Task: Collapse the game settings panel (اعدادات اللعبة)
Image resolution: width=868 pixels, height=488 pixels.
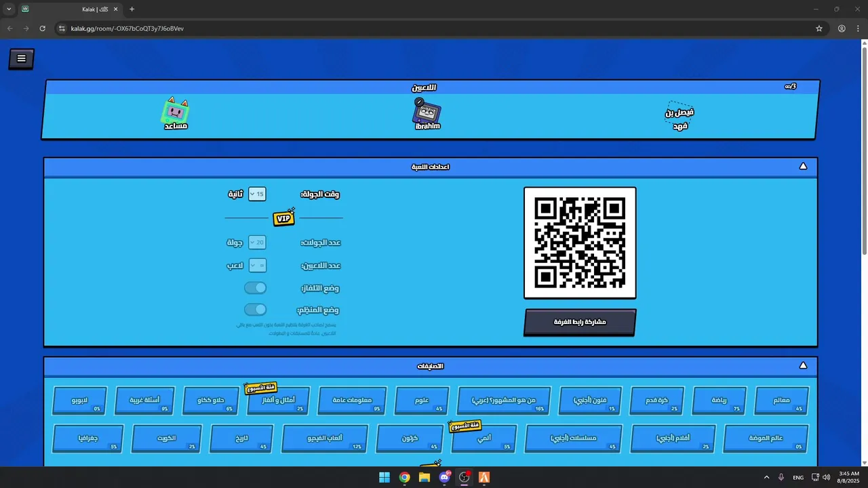Action: pos(803,167)
